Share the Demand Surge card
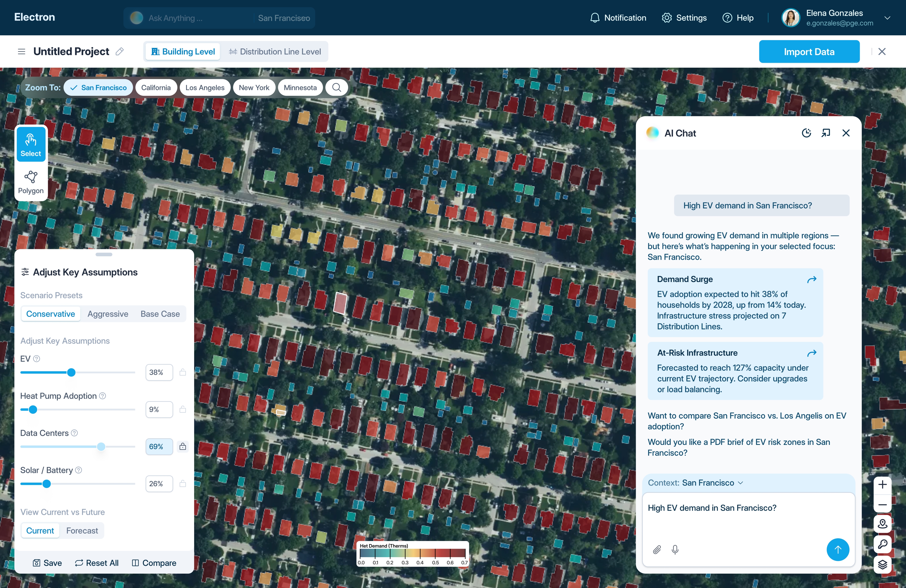Image resolution: width=906 pixels, height=588 pixels. [812, 280]
